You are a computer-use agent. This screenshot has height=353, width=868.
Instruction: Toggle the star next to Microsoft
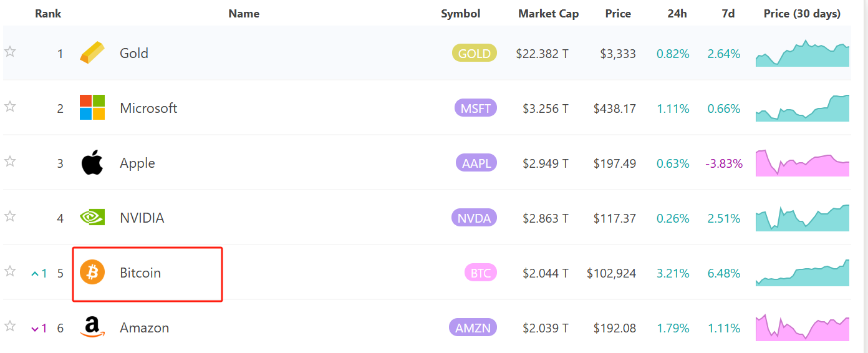(x=10, y=107)
